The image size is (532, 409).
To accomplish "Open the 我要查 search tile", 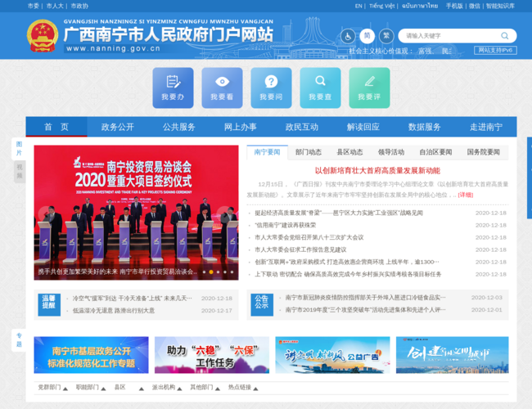I will (x=320, y=88).
